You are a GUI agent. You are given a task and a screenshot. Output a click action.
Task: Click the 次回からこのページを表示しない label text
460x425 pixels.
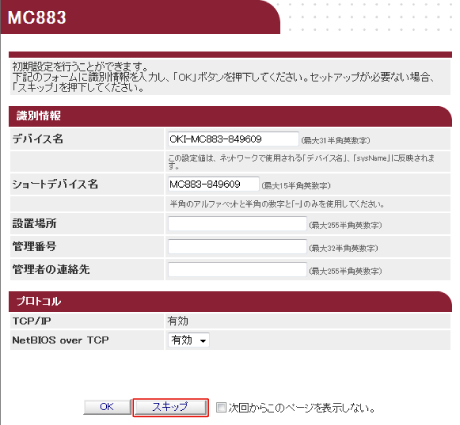pos(302,408)
